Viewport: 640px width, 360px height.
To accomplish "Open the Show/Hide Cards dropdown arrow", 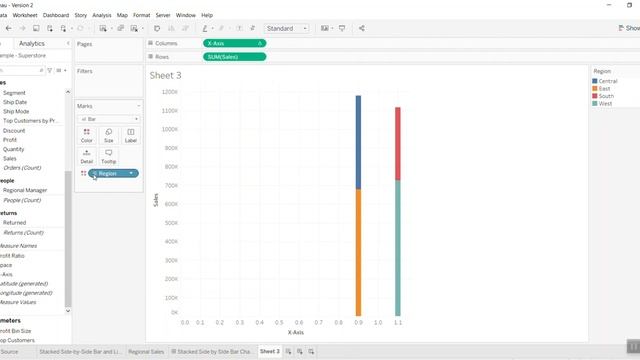I will click(332, 29).
